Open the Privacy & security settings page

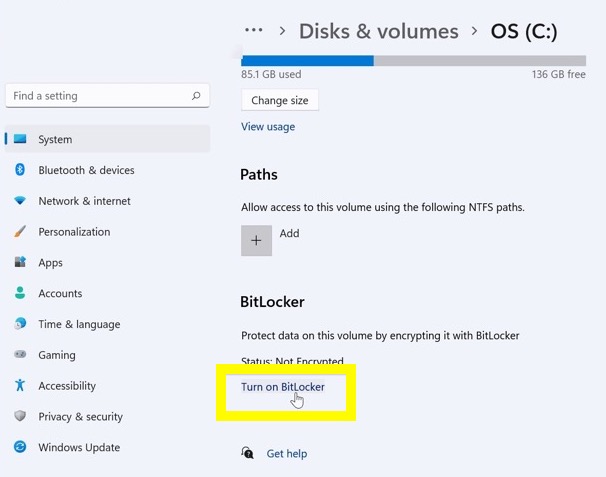(80, 416)
